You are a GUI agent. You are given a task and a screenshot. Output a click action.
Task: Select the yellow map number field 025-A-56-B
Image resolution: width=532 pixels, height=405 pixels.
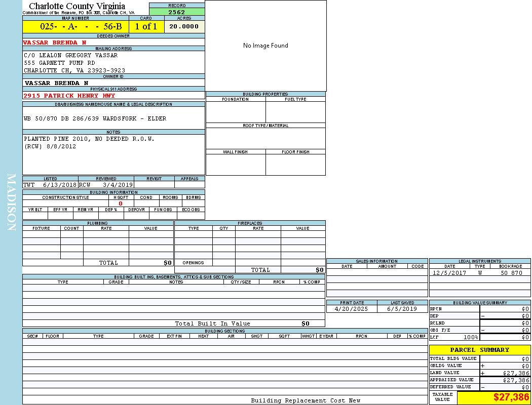tap(75, 26)
